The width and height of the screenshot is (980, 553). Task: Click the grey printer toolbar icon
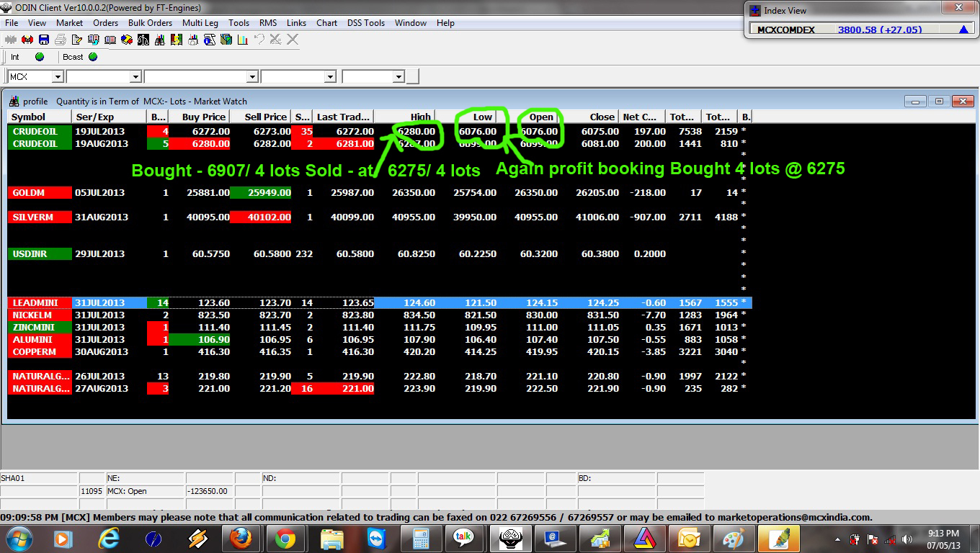61,40
